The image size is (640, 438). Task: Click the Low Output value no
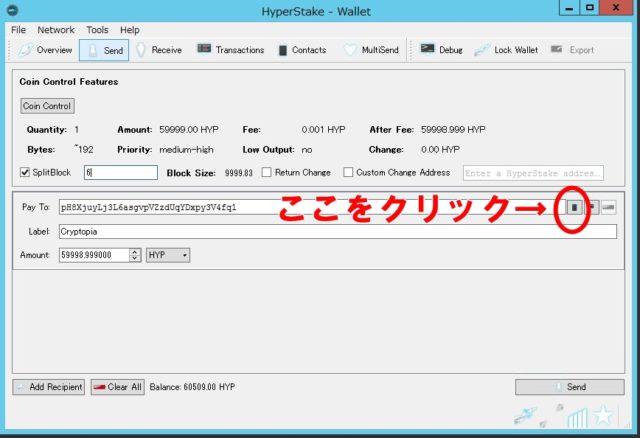(307, 150)
